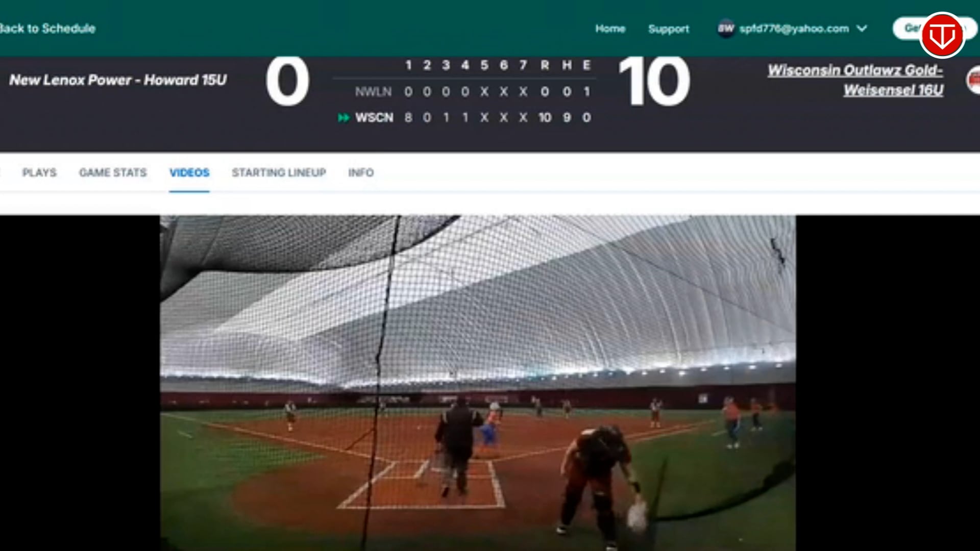The width and height of the screenshot is (980, 551).
Task: Click the green batting indicator arrows beside WSCN
Action: coord(344,118)
